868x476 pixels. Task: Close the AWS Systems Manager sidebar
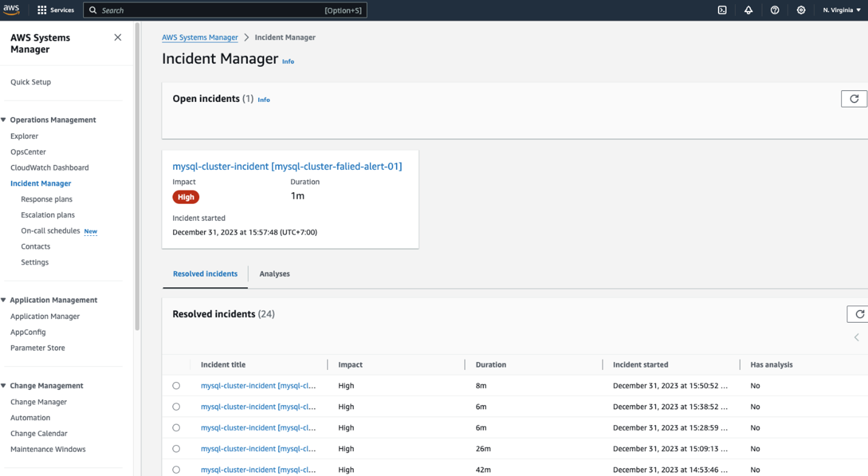pos(118,38)
